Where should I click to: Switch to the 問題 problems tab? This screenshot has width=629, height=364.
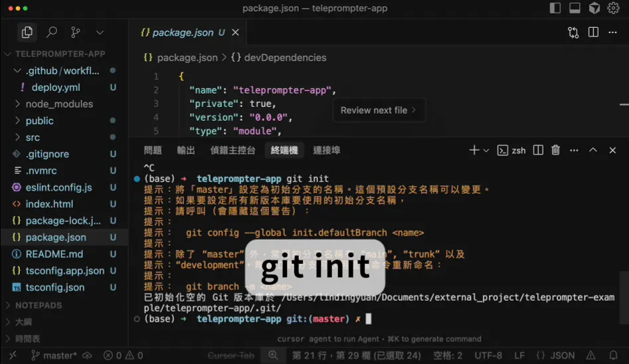pos(153,151)
